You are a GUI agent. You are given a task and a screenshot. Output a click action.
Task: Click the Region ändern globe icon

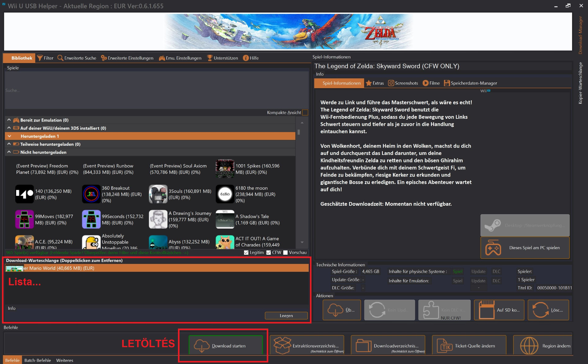point(529,346)
